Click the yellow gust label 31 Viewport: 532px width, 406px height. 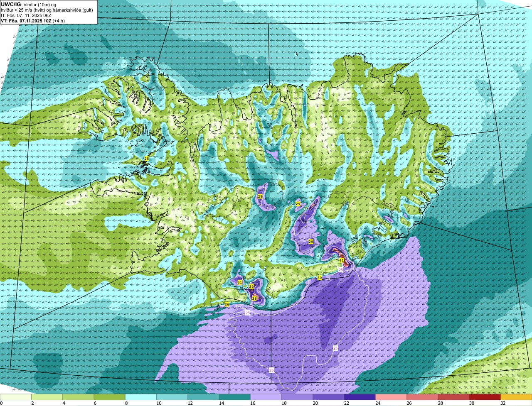[240, 282]
